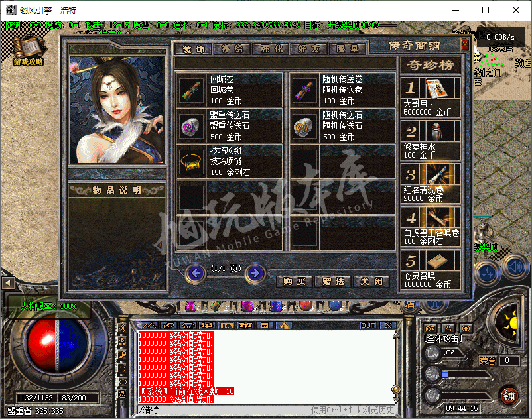Viewport: 532px width, 419px height.
Task: Click the keyboard grid icon in chat toolbar
Action: coord(265,326)
